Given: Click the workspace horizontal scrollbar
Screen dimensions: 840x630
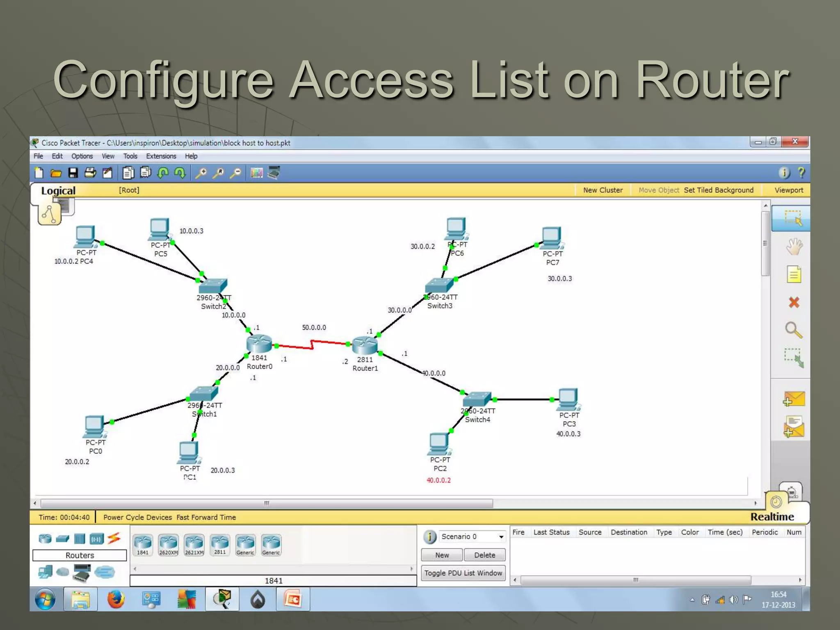Looking at the screenshot, I should click(267, 503).
